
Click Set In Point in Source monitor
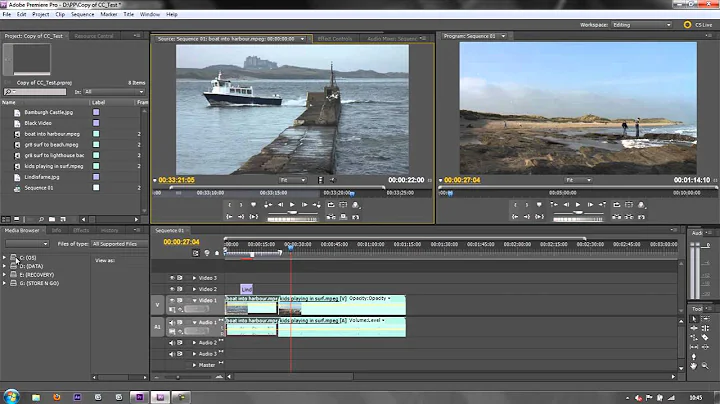click(x=230, y=205)
